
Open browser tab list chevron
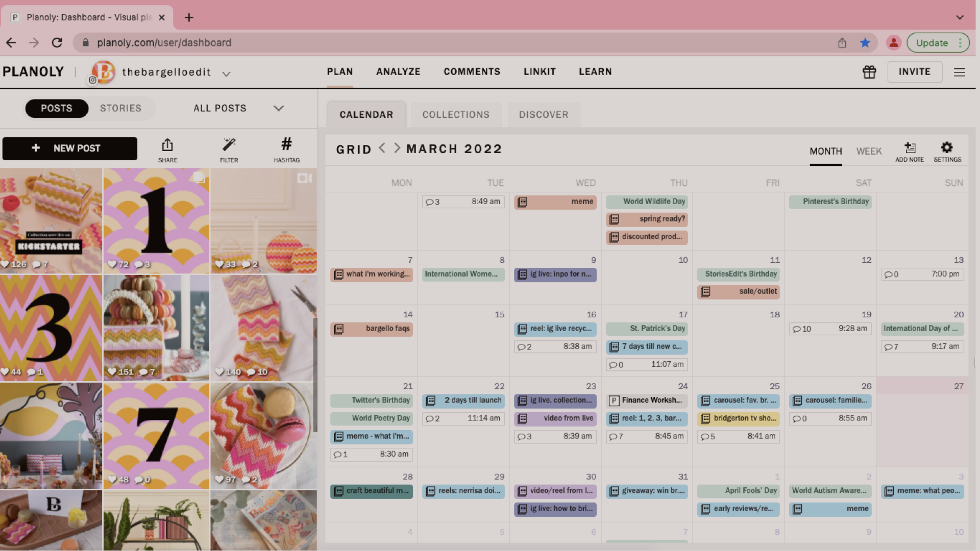(960, 17)
